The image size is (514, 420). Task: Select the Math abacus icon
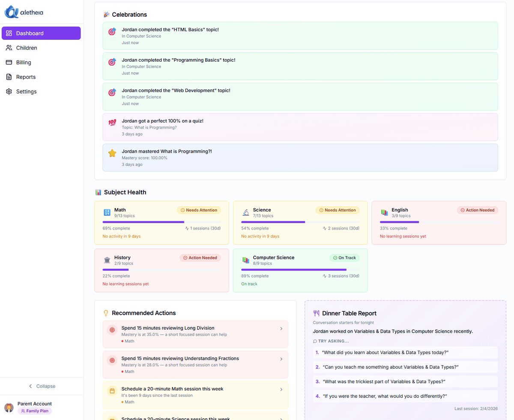click(106, 212)
